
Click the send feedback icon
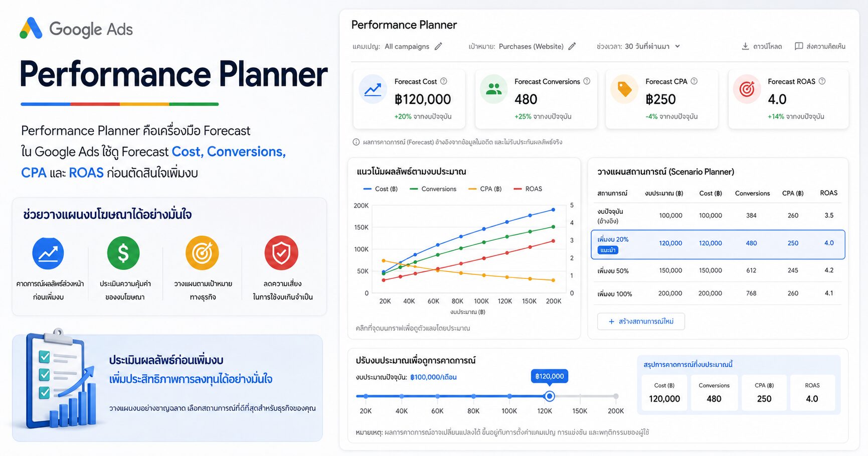799,46
